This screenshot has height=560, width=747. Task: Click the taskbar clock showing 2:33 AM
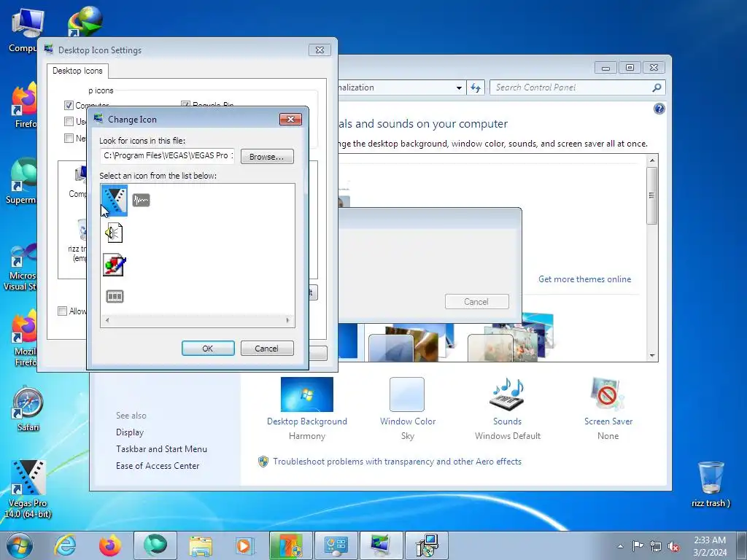click(x=710, y=546)
